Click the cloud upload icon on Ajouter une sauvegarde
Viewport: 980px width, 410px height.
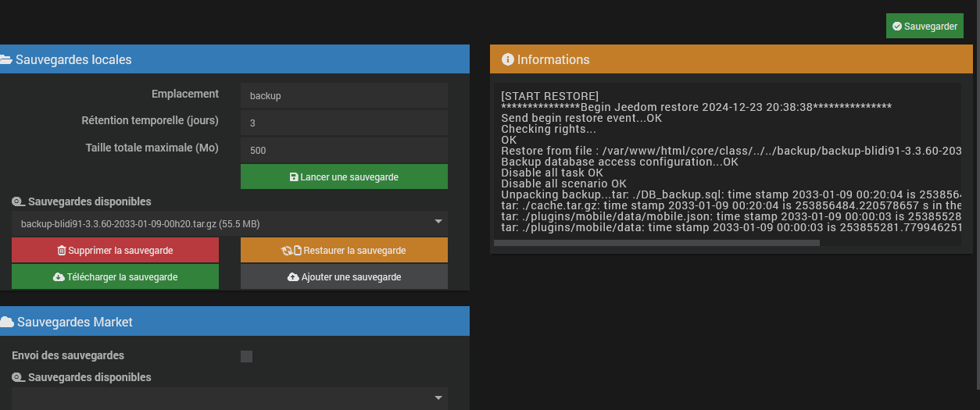[293, 277]
